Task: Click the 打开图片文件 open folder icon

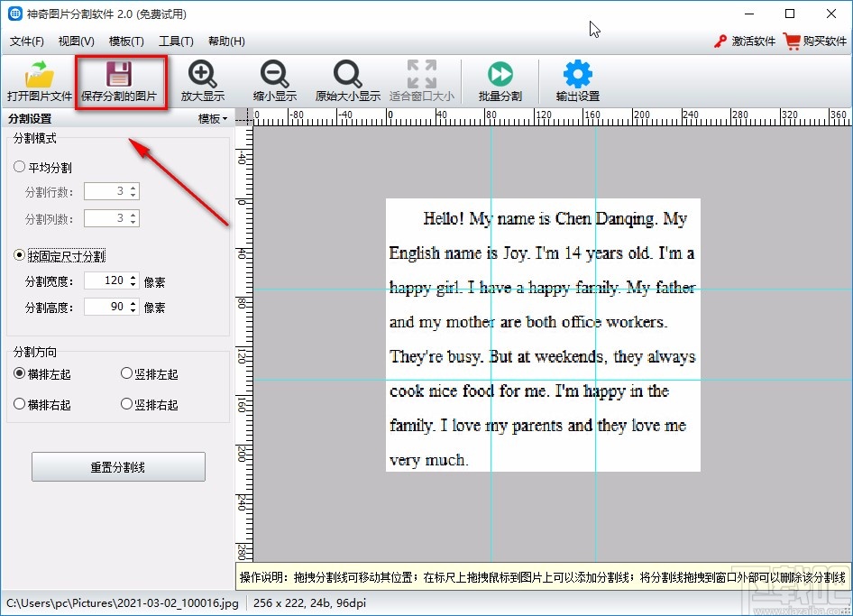Action: click(39, 75)
